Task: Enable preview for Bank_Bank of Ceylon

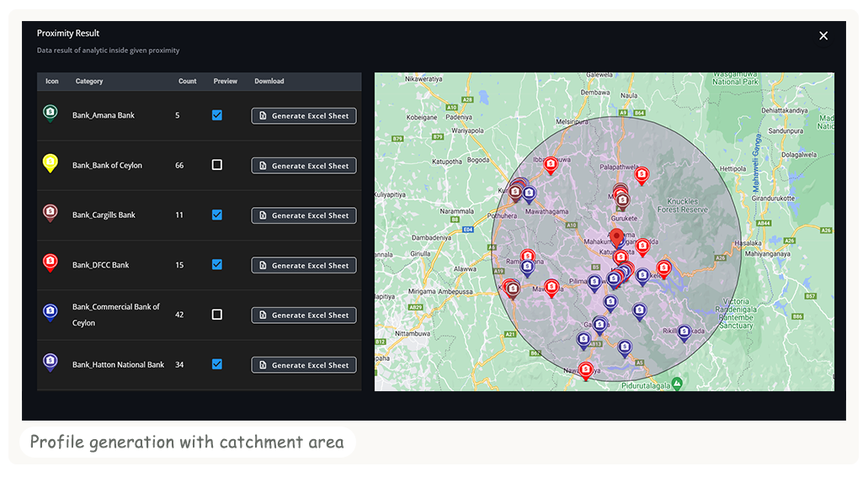Action: [217, 165]
